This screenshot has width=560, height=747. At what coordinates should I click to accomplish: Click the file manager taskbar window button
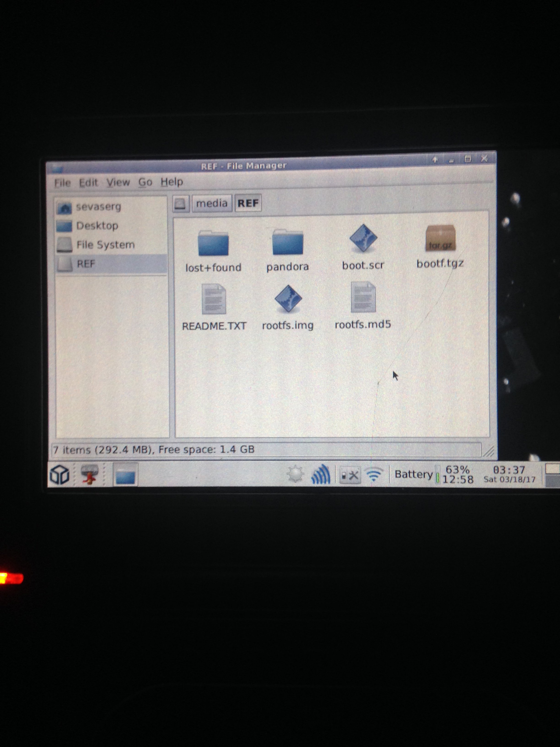coord(125,475)
